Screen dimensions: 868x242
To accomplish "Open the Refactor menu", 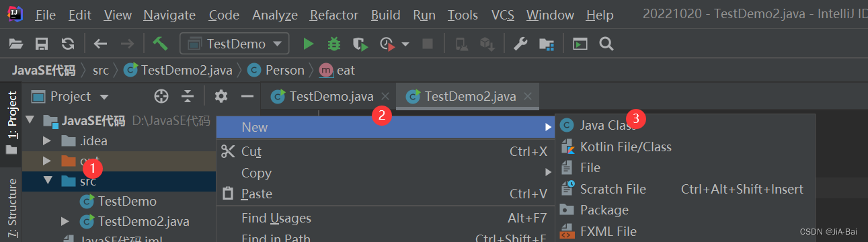I will (x=334, y=15).
